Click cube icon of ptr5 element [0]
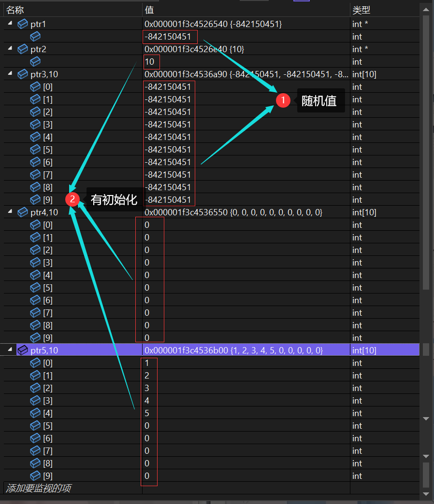 pos(35,363)
